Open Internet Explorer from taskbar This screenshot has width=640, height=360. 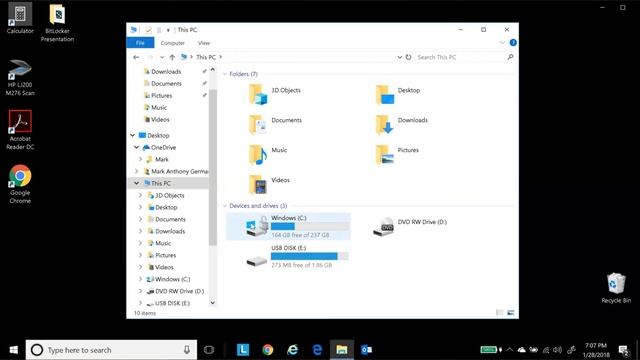coord(292,350)
